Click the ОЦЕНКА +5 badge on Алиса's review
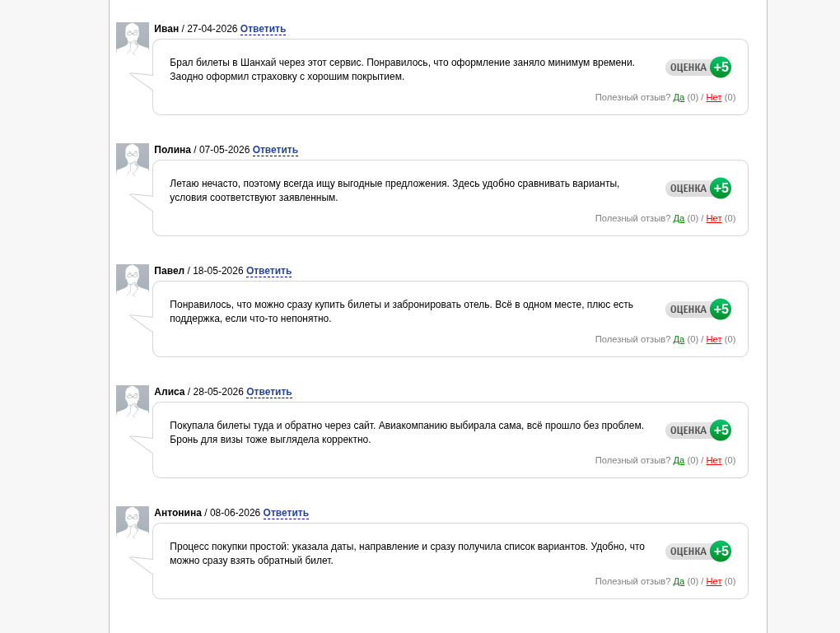Viewport: 840px width, 633px height. [x=698, y=431]
